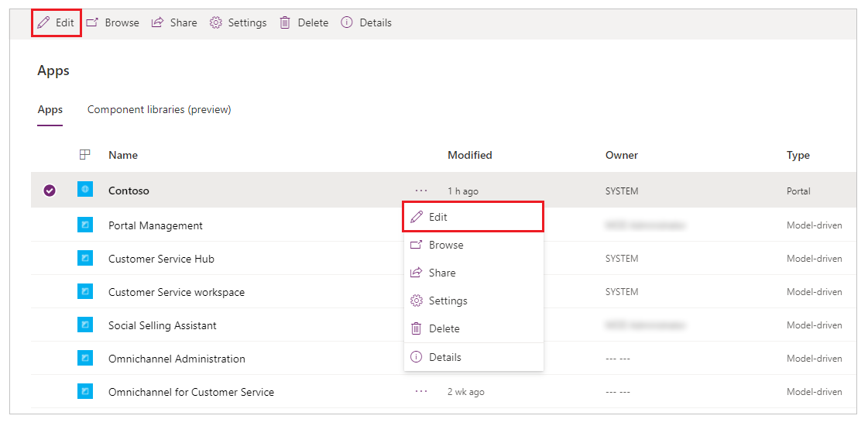Open the Portal Management app row
The width and height of the screenshot is (868, 426).
[x=437, y=225]
